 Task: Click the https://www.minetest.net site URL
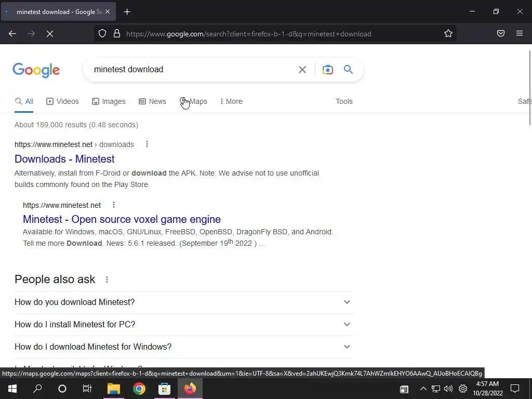(x=62, y=205)
